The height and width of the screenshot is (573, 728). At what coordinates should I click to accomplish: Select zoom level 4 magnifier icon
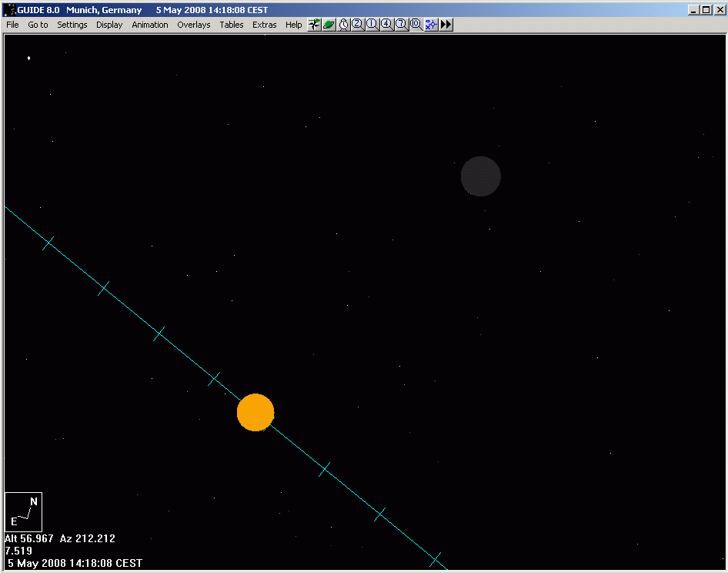point(386,25)
